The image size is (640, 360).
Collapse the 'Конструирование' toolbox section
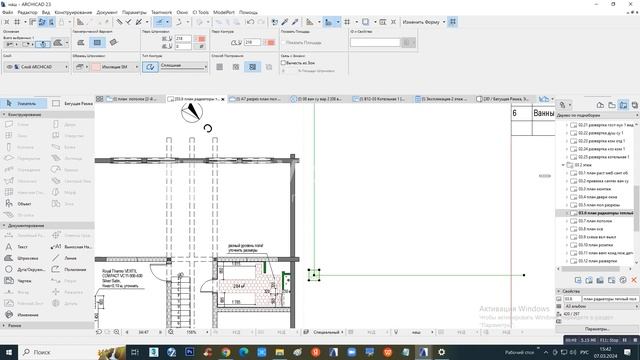[4, 115]
